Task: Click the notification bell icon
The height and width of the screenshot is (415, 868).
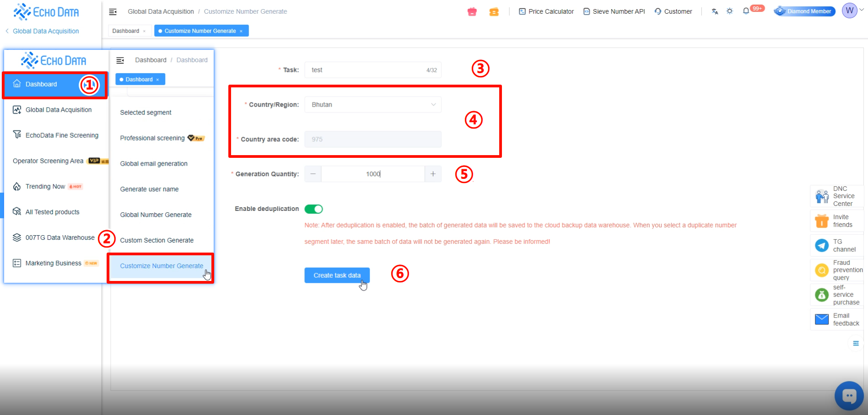Action: 746,11
